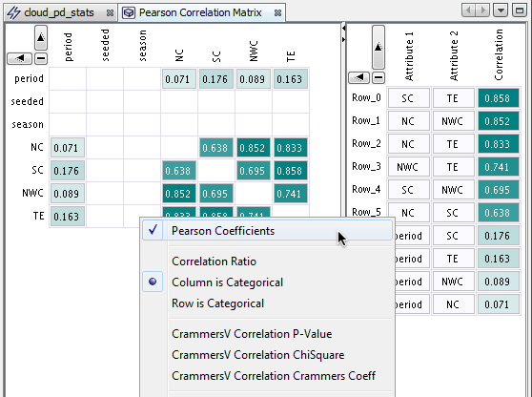
Task: Expand left pane using lower splitter arrow
Action: 343,39
